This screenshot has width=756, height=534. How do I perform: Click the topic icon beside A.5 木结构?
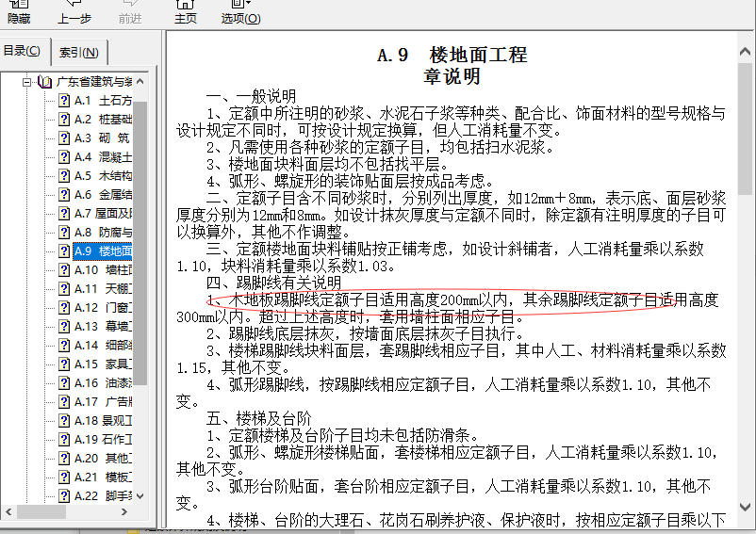(x=64, y=176)
